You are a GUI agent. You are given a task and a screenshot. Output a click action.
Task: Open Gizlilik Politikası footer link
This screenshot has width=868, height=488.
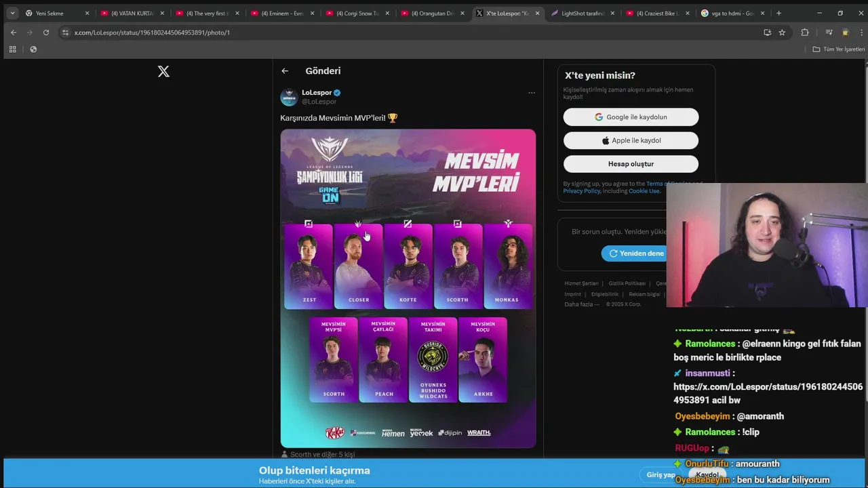627,283
